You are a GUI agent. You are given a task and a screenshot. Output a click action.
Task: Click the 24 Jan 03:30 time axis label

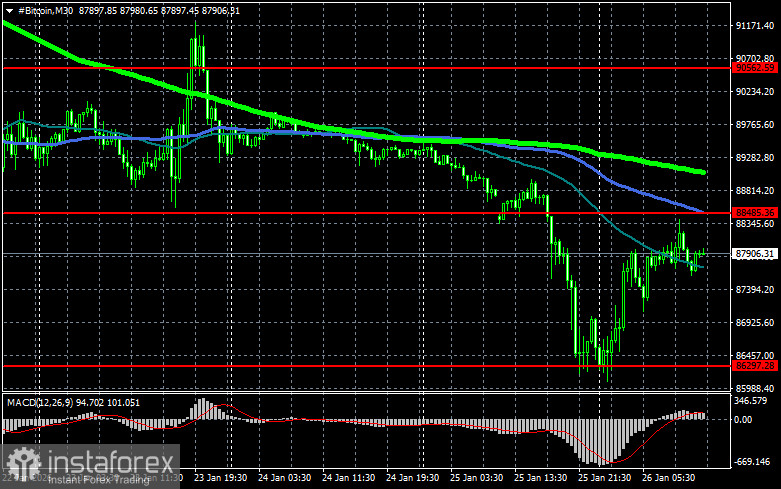[284, 478]
